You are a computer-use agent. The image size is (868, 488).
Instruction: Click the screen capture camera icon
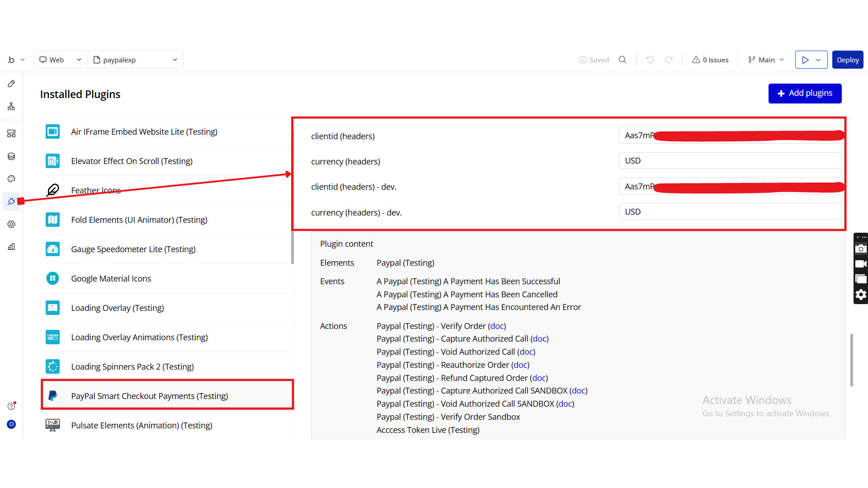(x=861, y=249)
